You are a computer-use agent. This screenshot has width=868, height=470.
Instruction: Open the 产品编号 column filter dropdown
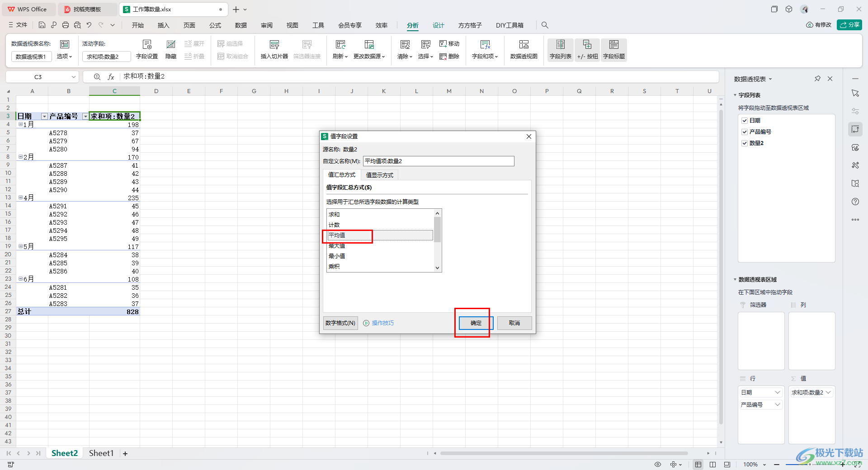pos(85,117)
